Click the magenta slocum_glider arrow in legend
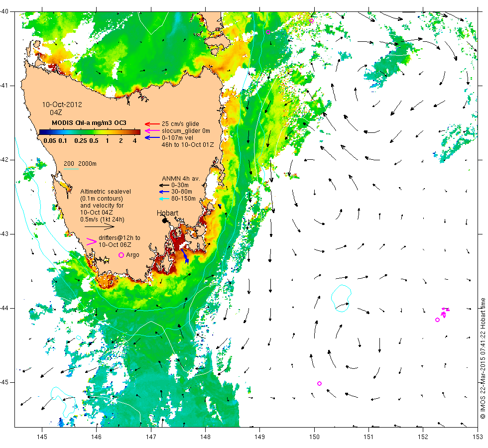488x448 pixels. 152,130
